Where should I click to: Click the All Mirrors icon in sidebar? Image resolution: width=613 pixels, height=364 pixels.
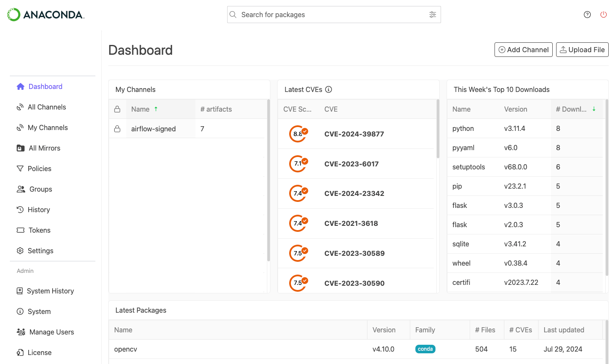(x=21, y=148)
